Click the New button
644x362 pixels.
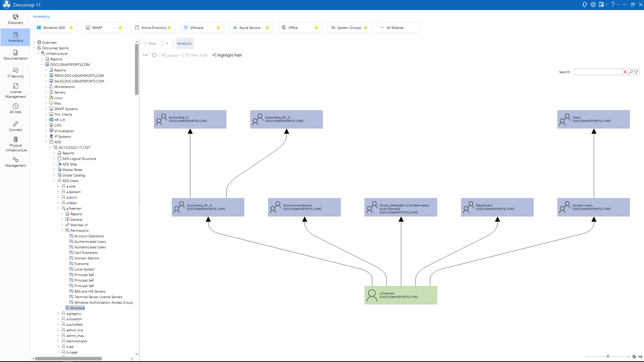coord(150,43)
